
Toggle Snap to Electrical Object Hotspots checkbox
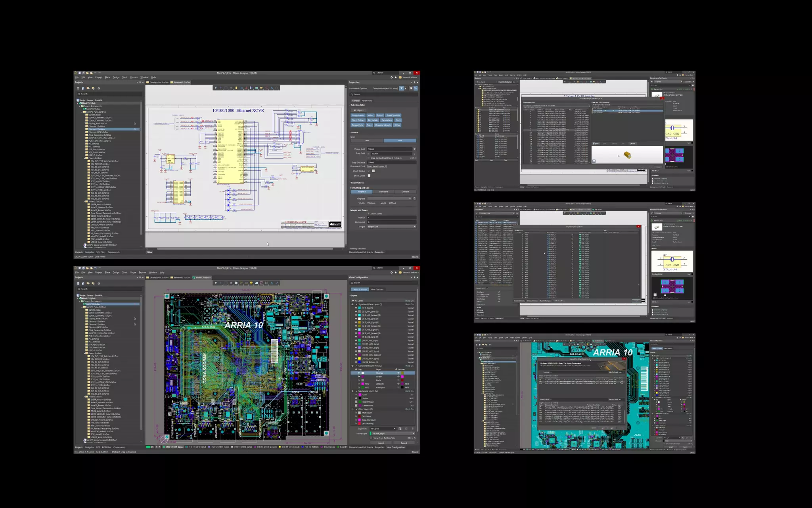pos(368,158)
